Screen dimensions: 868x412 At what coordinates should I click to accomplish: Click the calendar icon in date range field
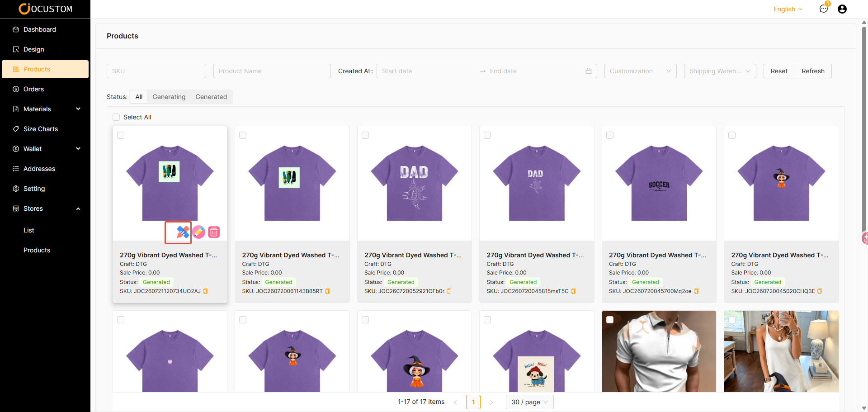coord(589,71)
